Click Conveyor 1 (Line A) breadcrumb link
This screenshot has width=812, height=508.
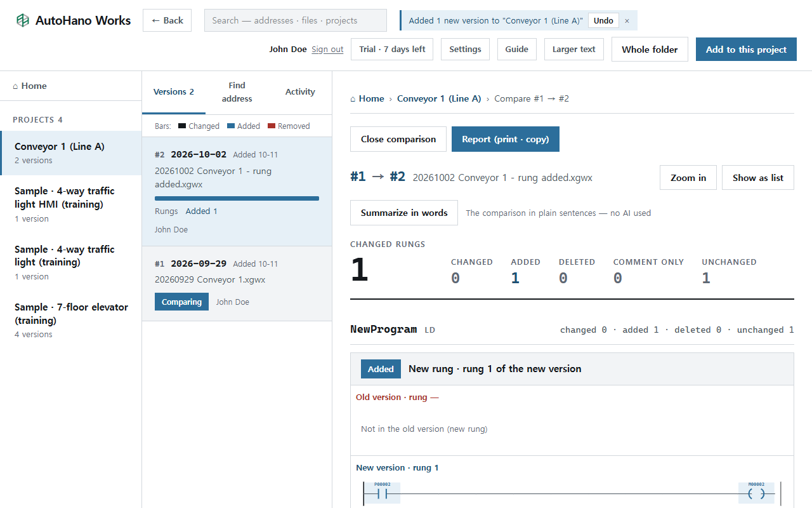pos(439,98)
